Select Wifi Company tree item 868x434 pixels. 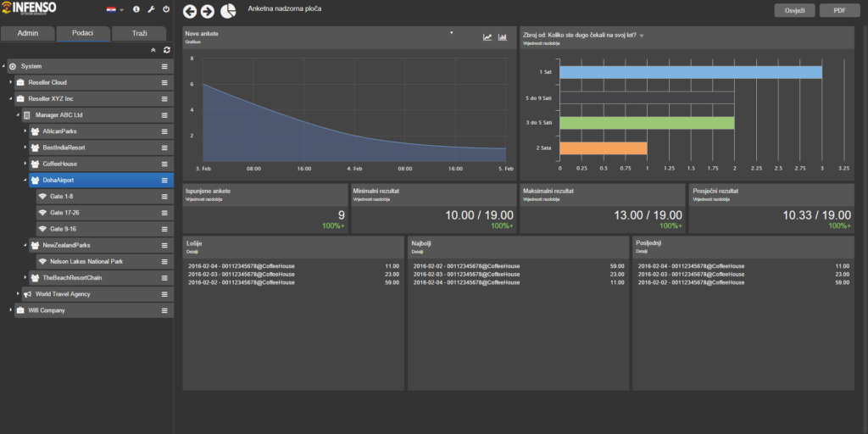coord(93,310)
